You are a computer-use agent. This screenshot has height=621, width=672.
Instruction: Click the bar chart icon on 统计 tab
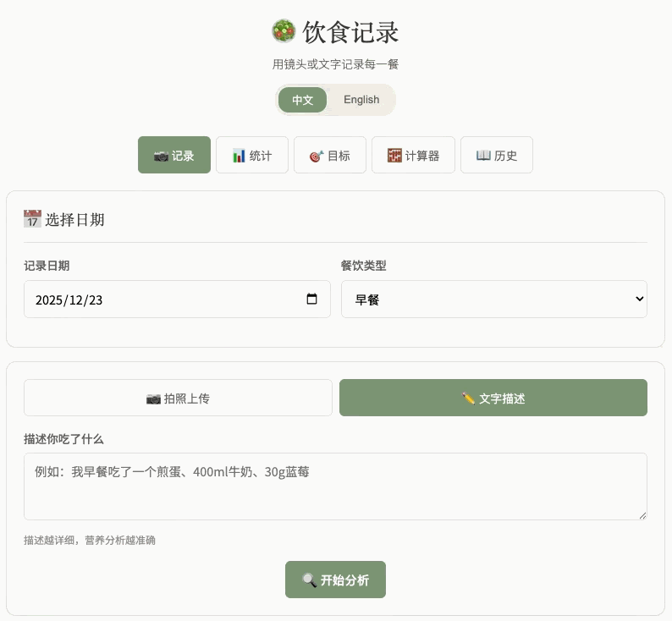(x=239, y=156)
